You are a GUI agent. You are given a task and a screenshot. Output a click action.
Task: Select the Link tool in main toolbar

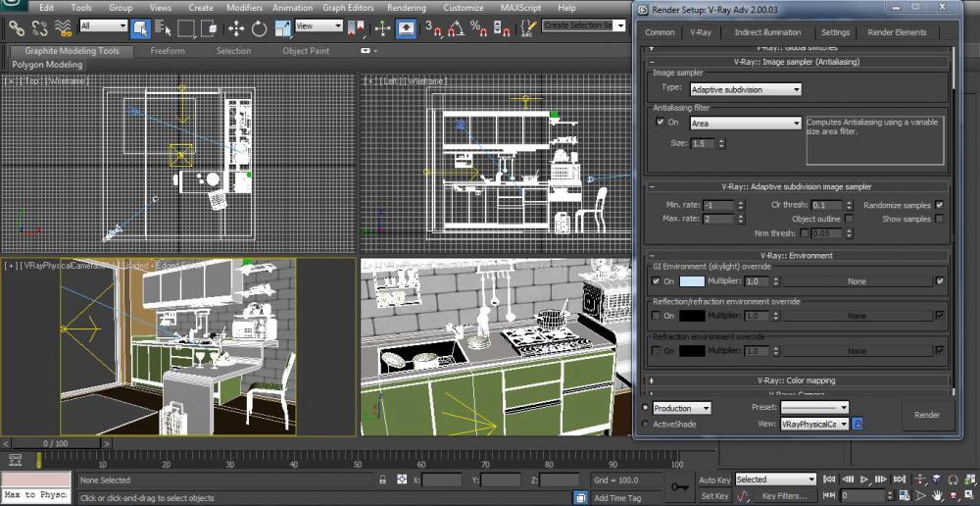[17, 26]
